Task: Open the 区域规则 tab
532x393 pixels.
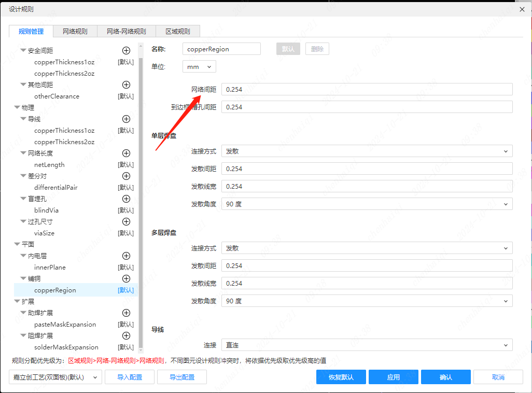Action: pos(178,32)
